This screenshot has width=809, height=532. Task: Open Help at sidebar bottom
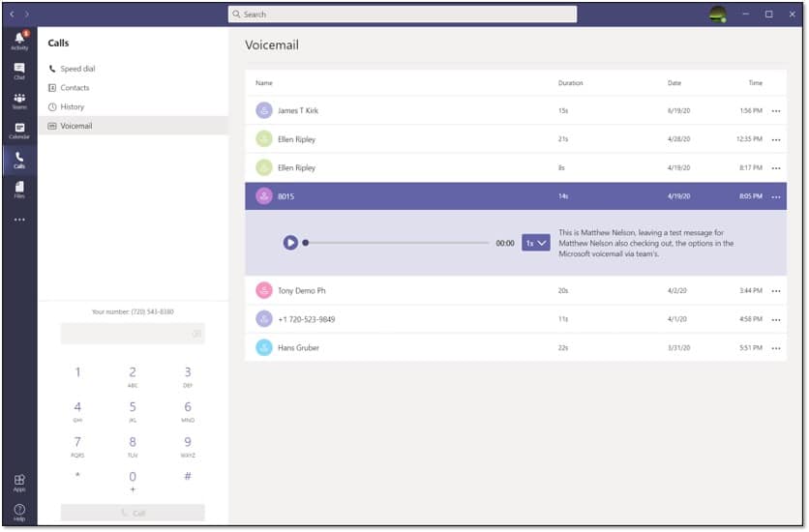[x=19, y=513]
